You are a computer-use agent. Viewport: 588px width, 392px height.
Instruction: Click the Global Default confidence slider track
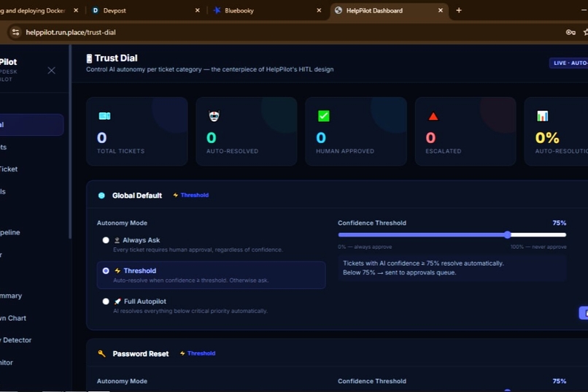pyautogui.click(x=452, y=235)
